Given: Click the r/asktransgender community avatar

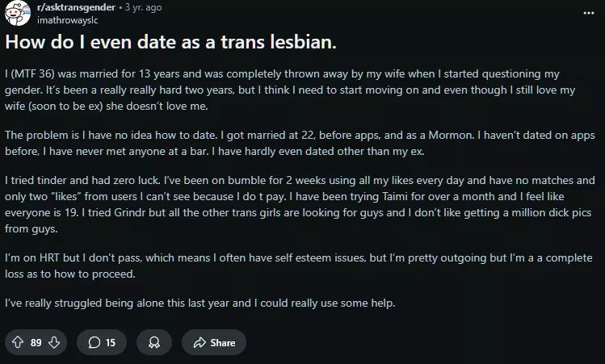Looking at the screenshot, I should 16,14.
